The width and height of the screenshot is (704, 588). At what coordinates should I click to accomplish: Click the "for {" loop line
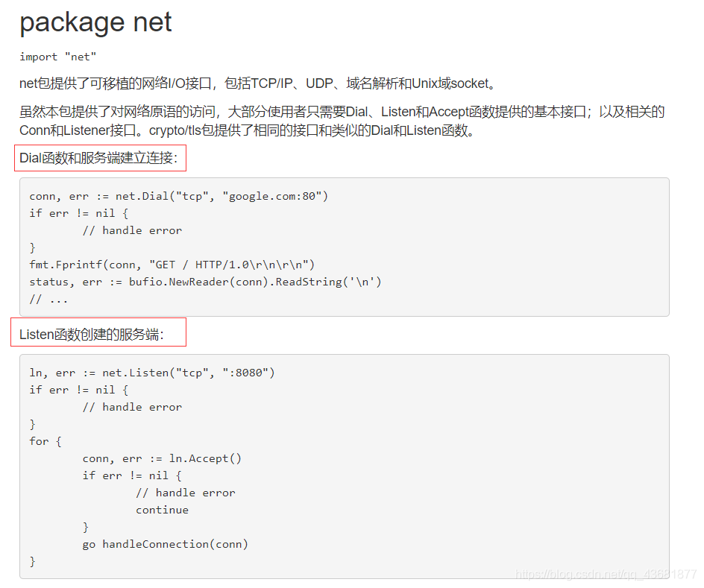[45, 441]
